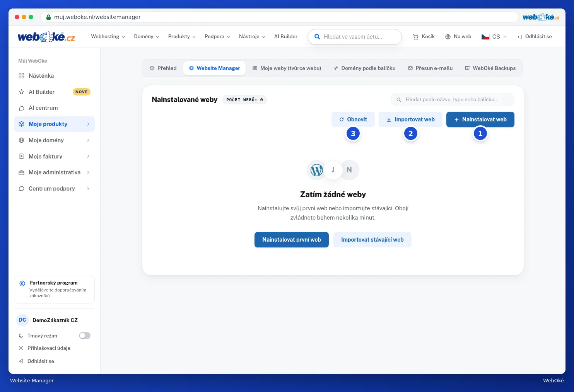Viewport: 574px width, 392px height.
Task: Click the gear icon for Přihlašovací údaje
Action: 21,348
